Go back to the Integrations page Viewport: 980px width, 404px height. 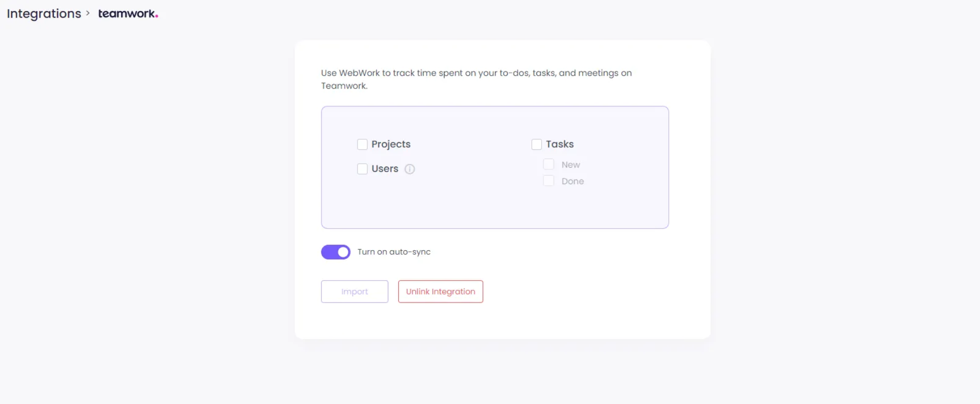click(x=44, y=14)
